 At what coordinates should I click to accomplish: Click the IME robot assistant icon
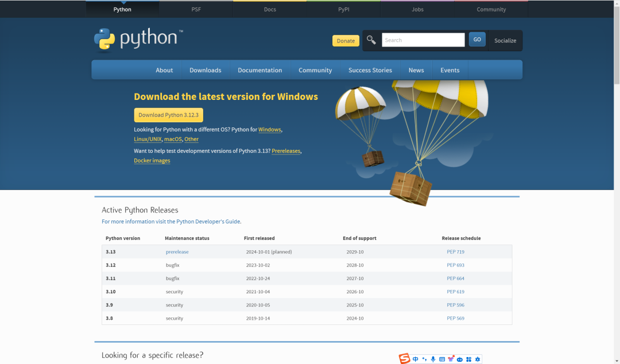point(459,359)
